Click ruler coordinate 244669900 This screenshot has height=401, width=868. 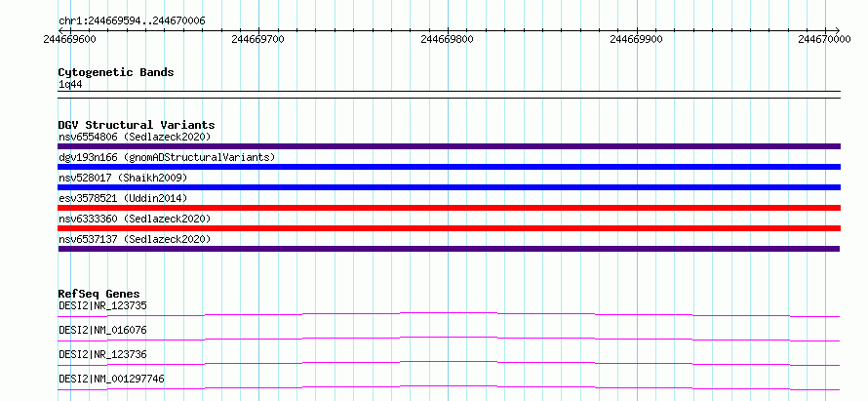tap(636, 39)
